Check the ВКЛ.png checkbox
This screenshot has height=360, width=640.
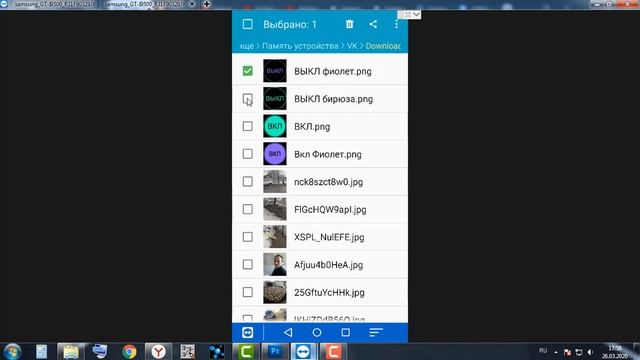point(247,126)
